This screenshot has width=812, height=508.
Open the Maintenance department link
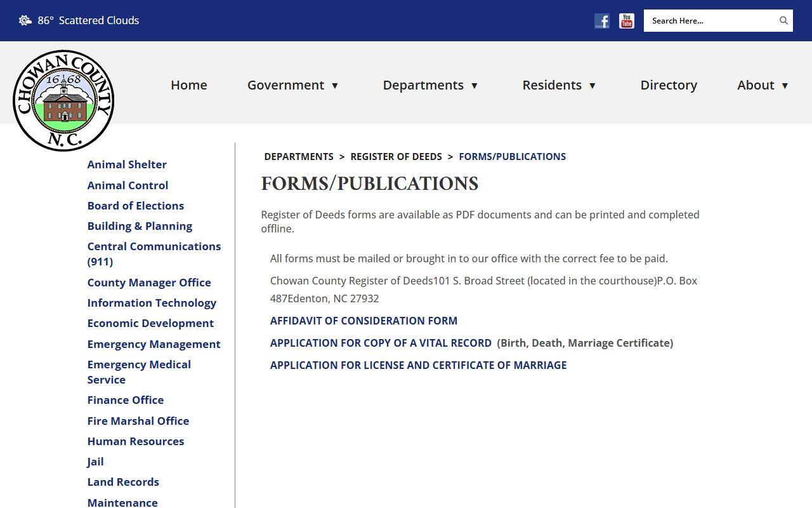[x=122, y=502]
